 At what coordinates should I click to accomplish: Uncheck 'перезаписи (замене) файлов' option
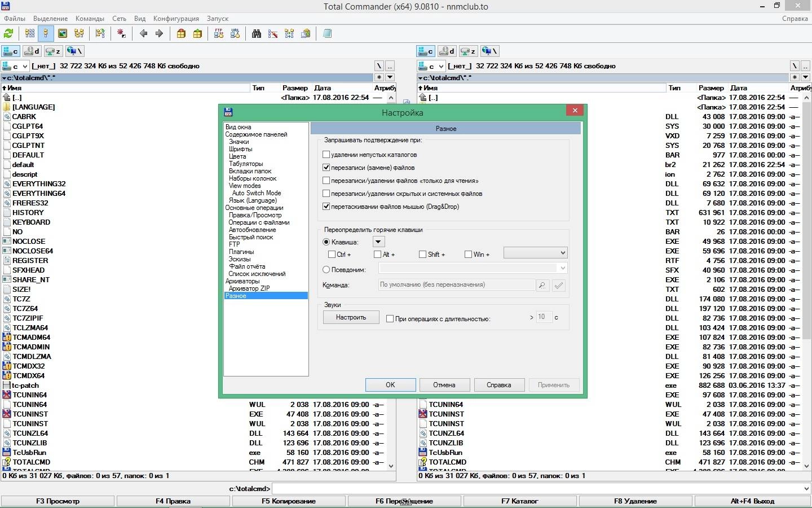point(326,167)
